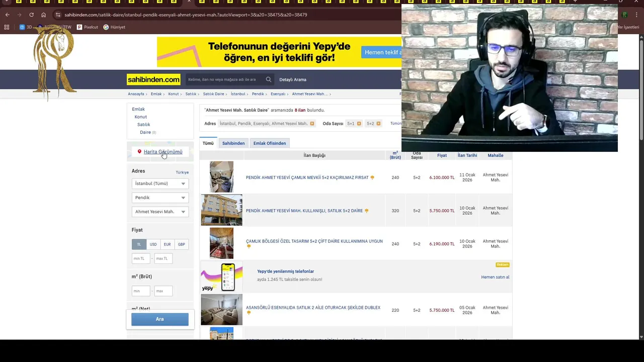Select TL currency option

point(139,244)
